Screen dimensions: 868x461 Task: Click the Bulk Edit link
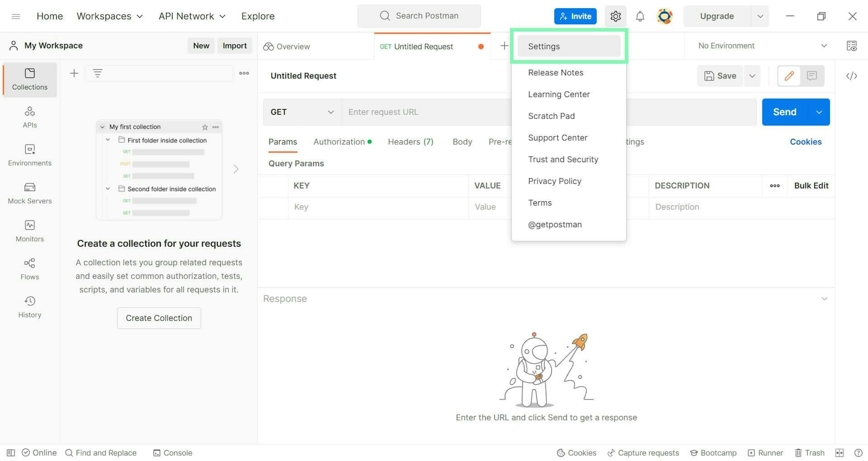point(811,186)
